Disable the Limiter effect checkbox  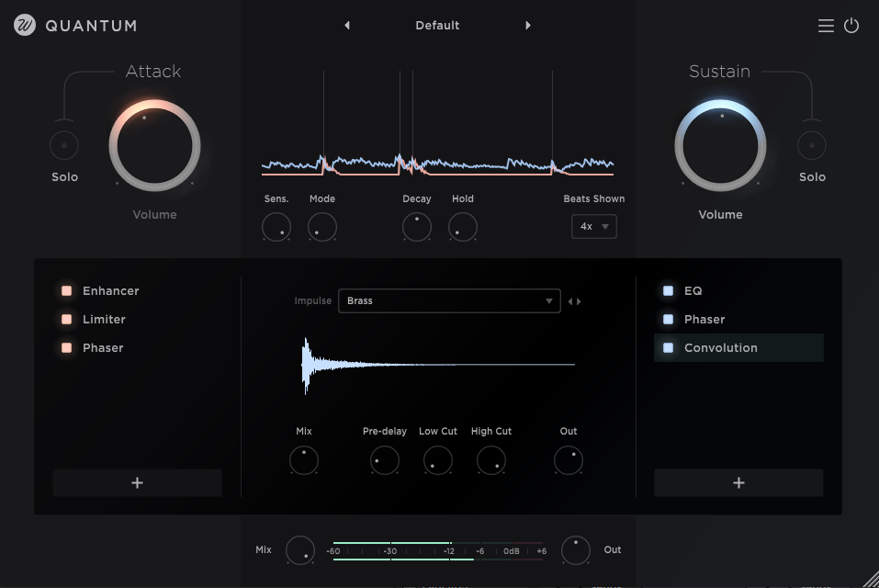(x=67, y=320)
